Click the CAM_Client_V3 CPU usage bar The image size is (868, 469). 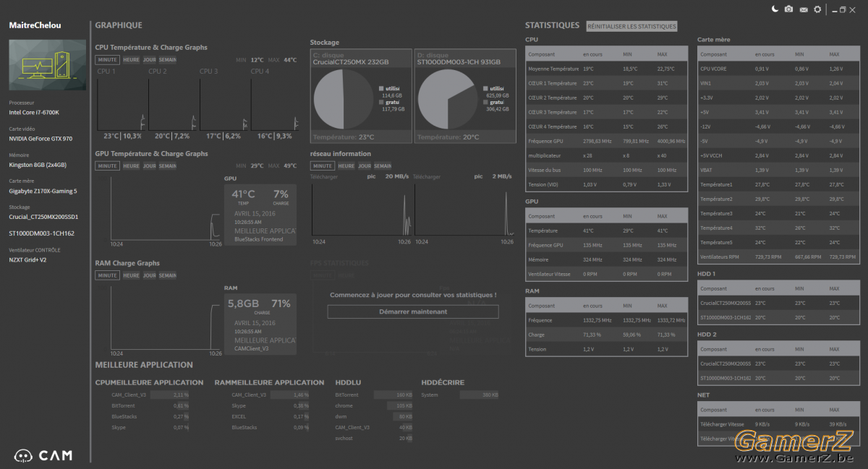170,395
